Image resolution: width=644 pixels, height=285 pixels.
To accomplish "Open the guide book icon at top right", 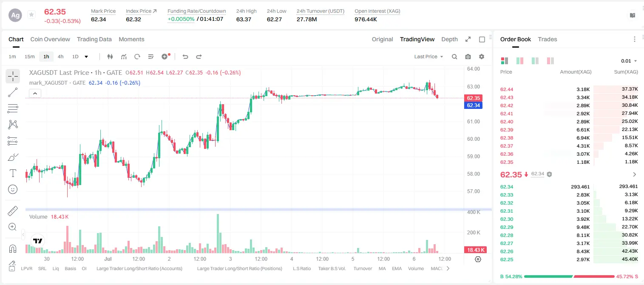I will 633,15.
